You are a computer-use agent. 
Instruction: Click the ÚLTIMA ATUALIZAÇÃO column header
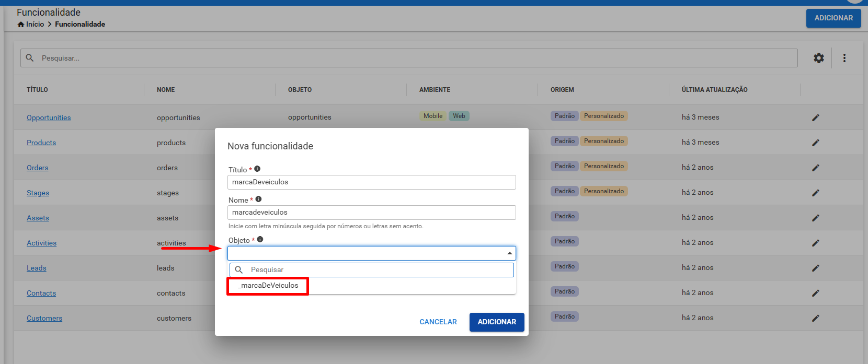coord(714,90)
